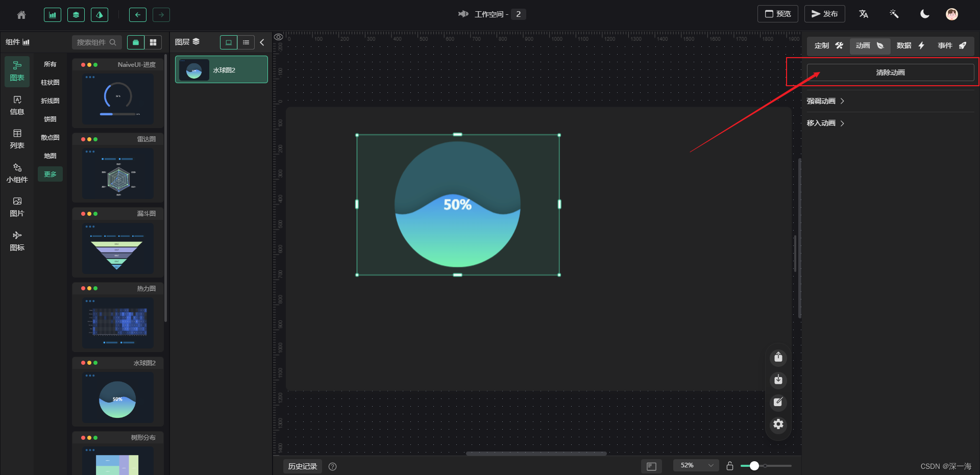This screenshot has height=475, width=980.
Task: Toggle grid view for component thumbnails
Action: point(154,42)
